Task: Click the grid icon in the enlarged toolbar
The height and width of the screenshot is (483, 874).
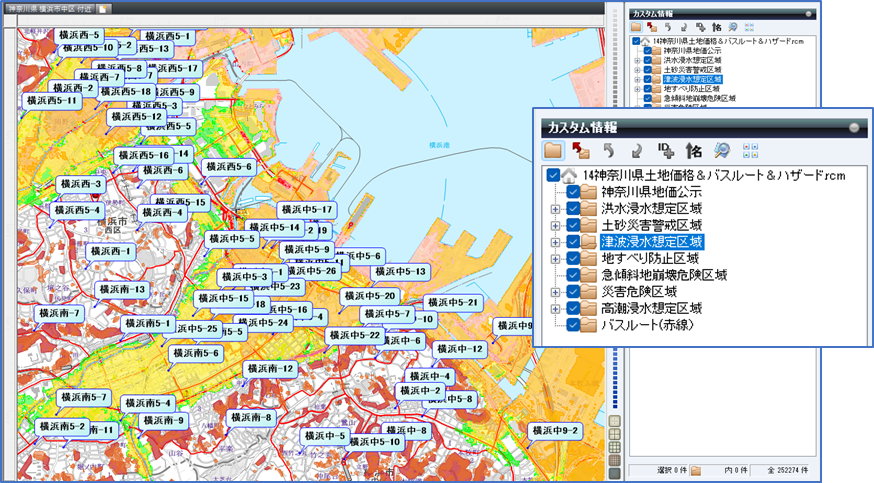Action: tap(751, 150)
